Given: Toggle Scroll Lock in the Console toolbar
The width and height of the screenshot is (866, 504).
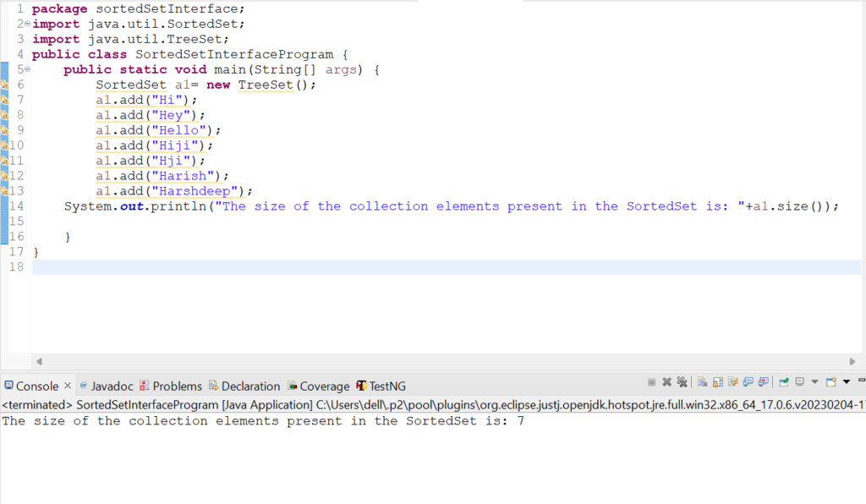Looking at the screenshot, I should 718,382.
